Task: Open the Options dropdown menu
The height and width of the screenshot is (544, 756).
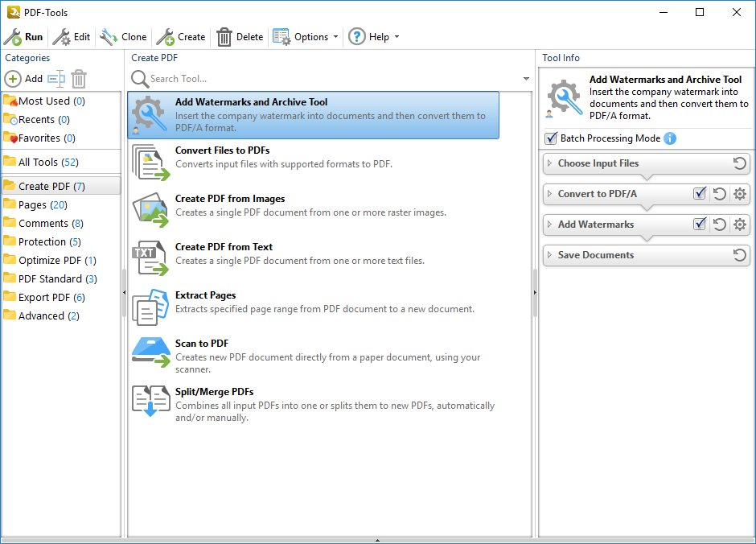Action: click(x=305, y=37)
